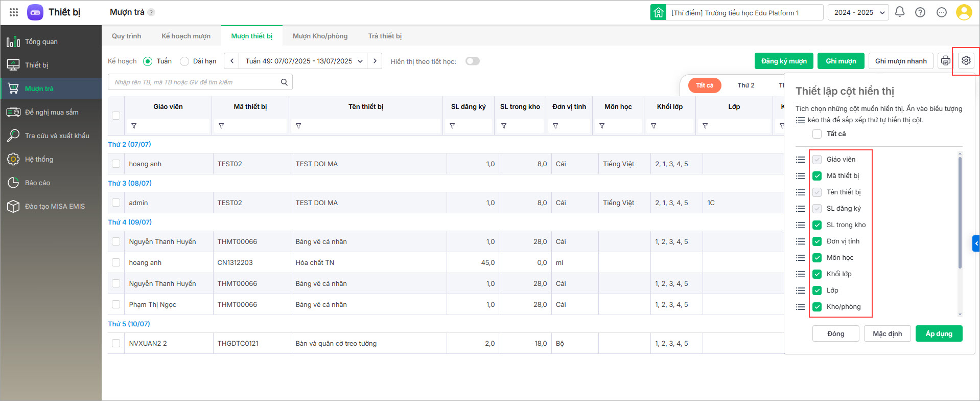The width and height of the screenshot is (980, 401).
Task: Click the equipment search input field
Action: [194, 82]
